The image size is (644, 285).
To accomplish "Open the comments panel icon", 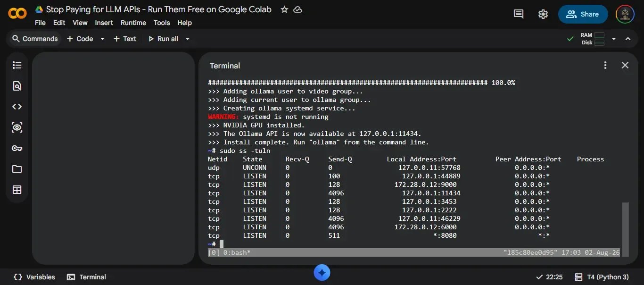I will click(519, 14).
